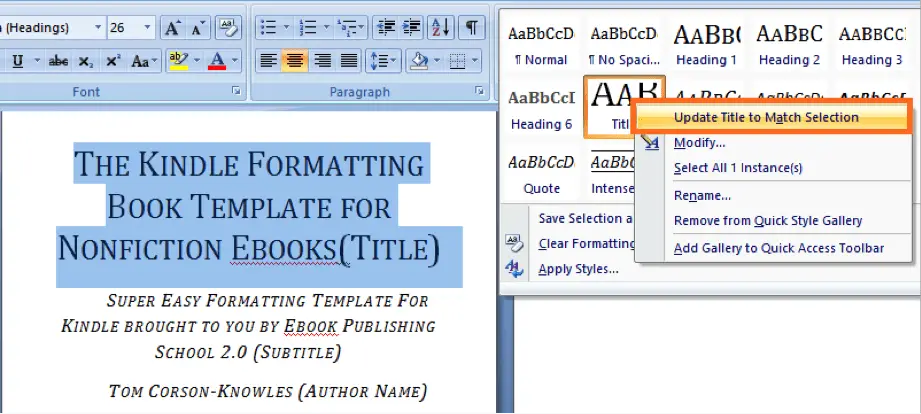This screenshot has width=921, height=414.
Task: Click the Borders button
Action: 457,61
